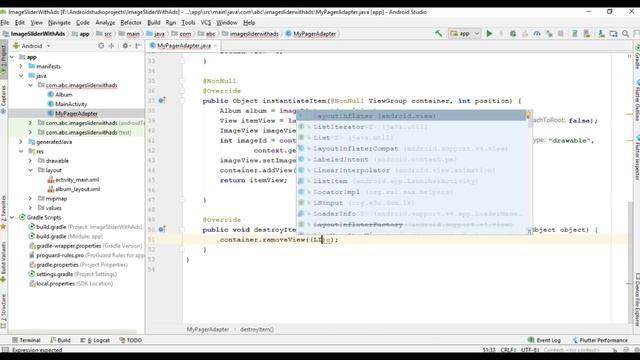Expand the generatedJava folder
This screenshot has width=640, height=360.
[21, 142]
